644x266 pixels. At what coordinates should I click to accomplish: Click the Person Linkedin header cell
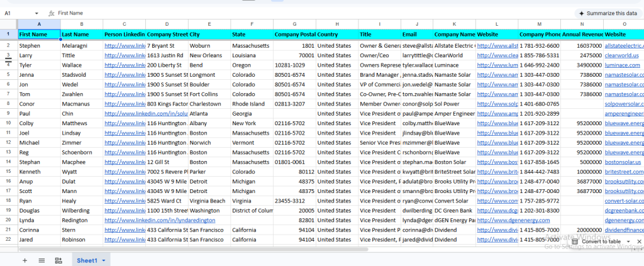125,35
